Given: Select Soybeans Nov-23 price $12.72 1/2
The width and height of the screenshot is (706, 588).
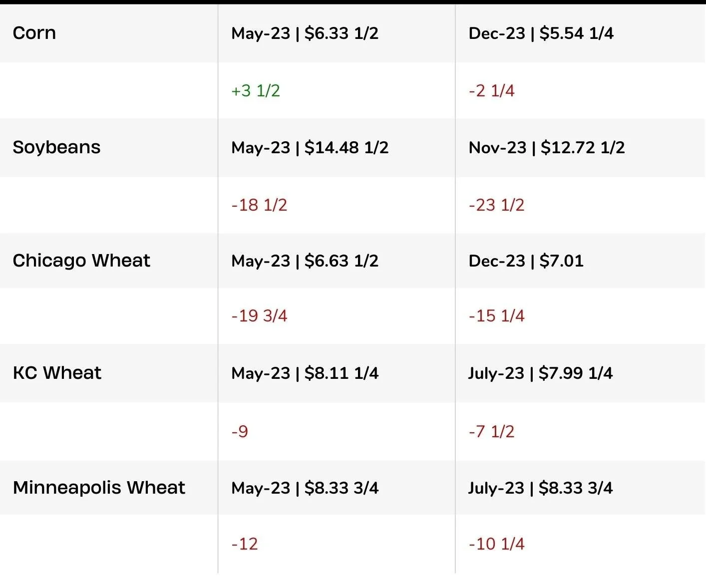Looking at the screenshot, I should (x=546, y=148).
